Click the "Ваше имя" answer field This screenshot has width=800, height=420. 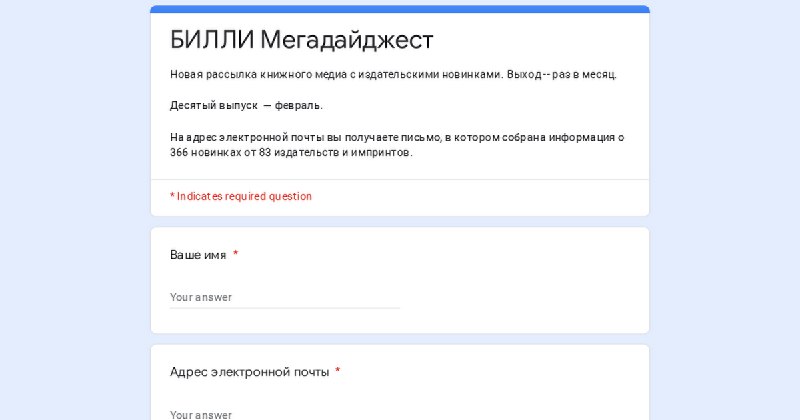pyautogui.click(x=285, y=298)
